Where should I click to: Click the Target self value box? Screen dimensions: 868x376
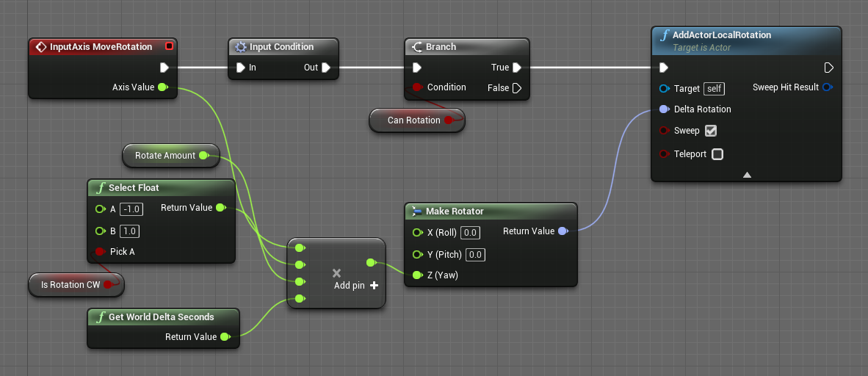point(714,89)
